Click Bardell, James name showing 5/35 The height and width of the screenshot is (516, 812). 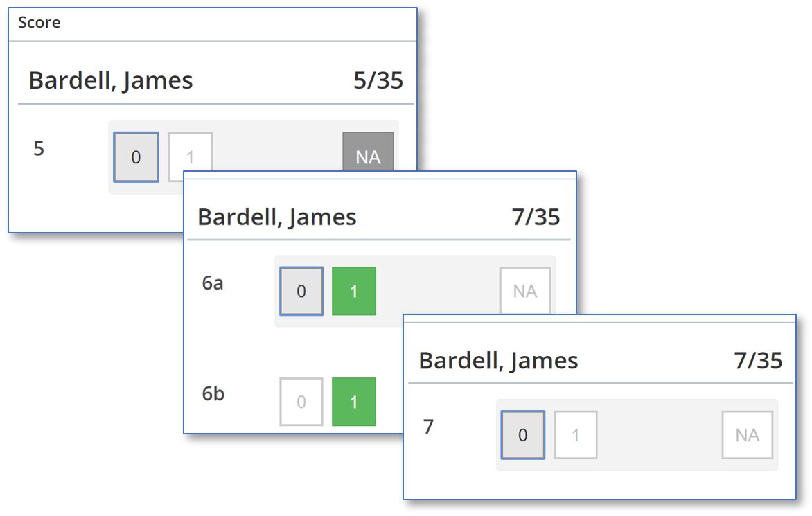(x=111, y=80)
